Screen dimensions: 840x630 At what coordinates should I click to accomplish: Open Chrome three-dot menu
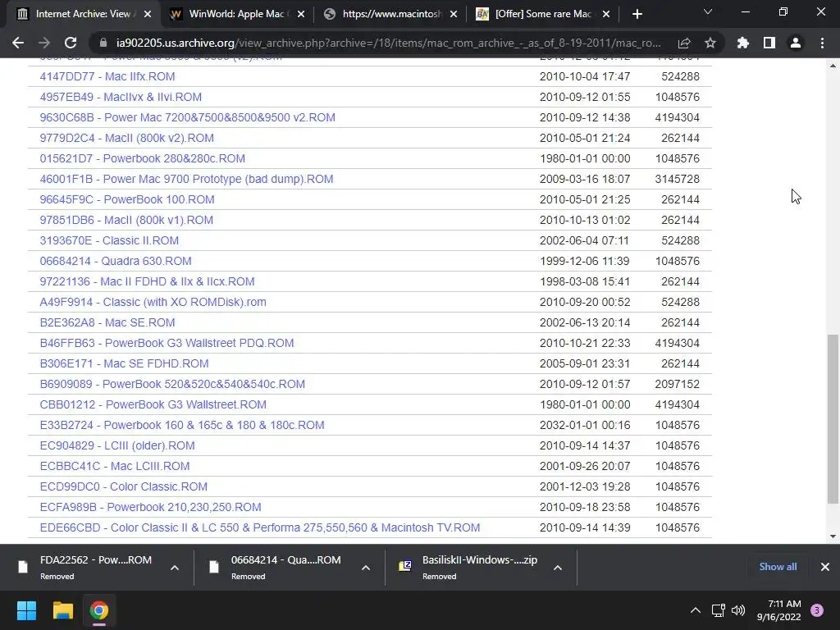pyautogui.click(x=822, y=43)
